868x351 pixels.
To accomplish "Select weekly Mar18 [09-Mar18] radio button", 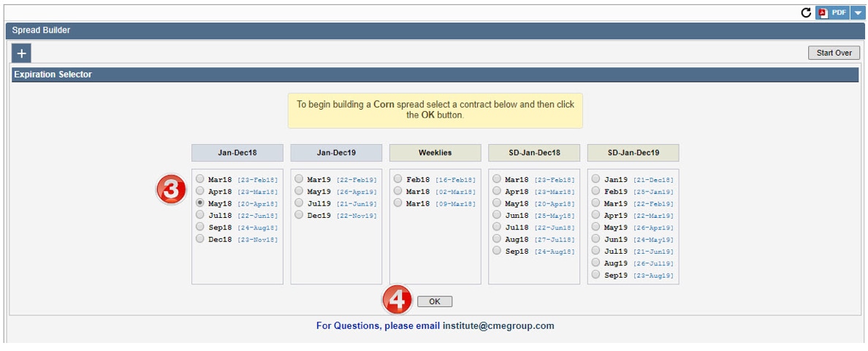I will 397,203.
